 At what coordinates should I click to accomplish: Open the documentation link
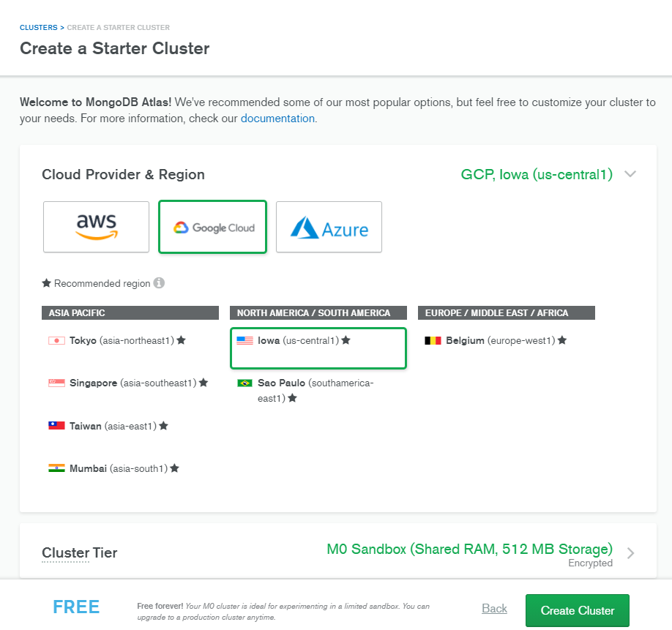277,119
